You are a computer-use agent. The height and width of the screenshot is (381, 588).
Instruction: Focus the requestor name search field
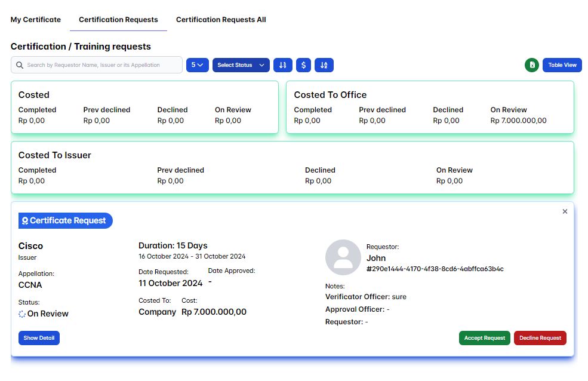coord(103,65)
